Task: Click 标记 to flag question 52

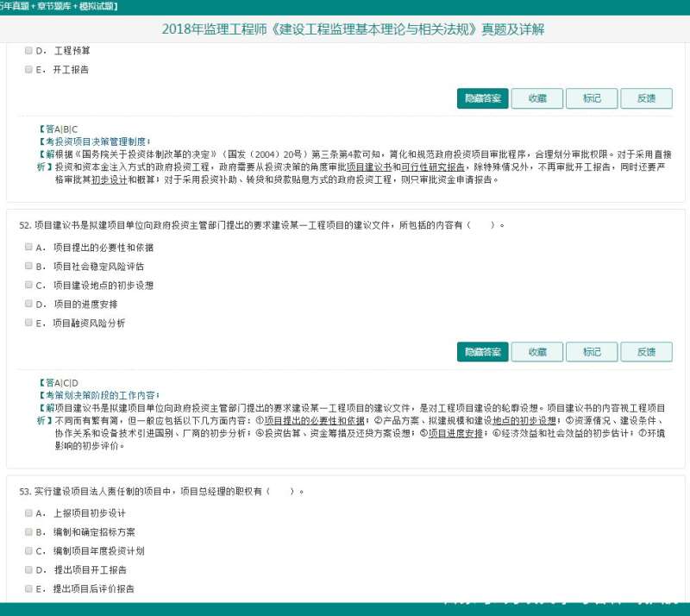Action: [592, 352]
